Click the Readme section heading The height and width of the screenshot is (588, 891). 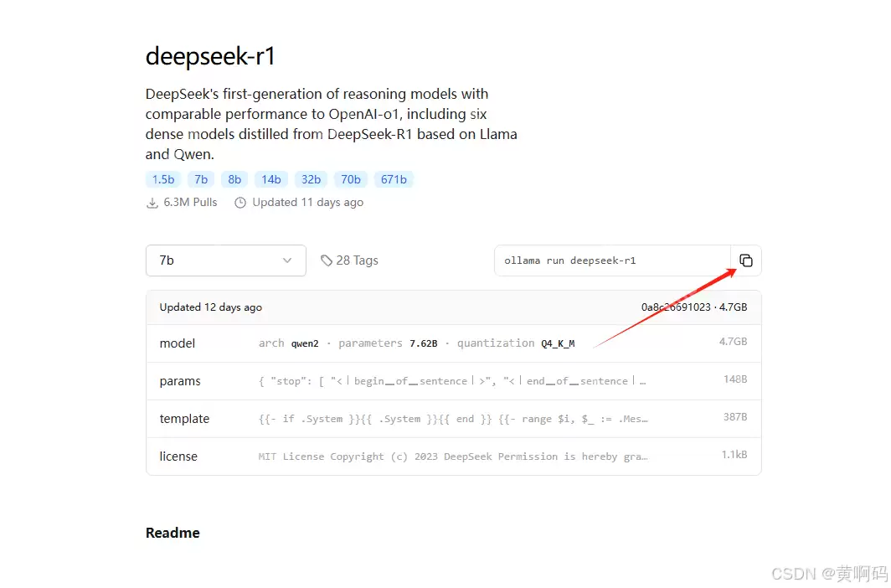click(x=173, y=532)
